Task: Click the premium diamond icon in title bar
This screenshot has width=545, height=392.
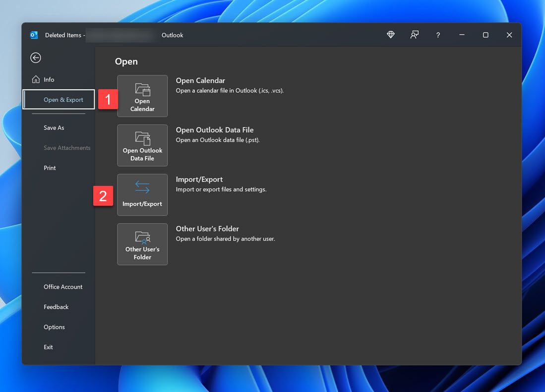Action: click(x=391, y=35)
